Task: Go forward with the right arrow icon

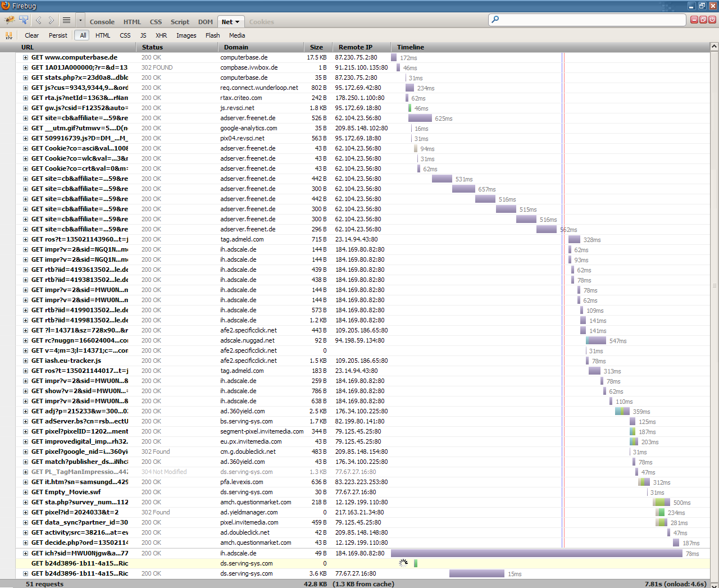Action: tap(51, 21)
